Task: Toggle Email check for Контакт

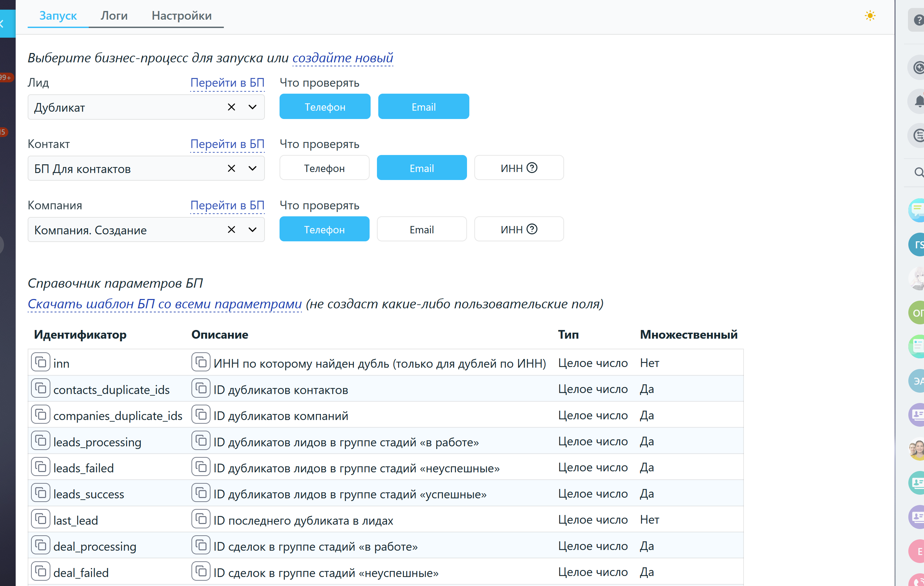Action: point(421,168)
